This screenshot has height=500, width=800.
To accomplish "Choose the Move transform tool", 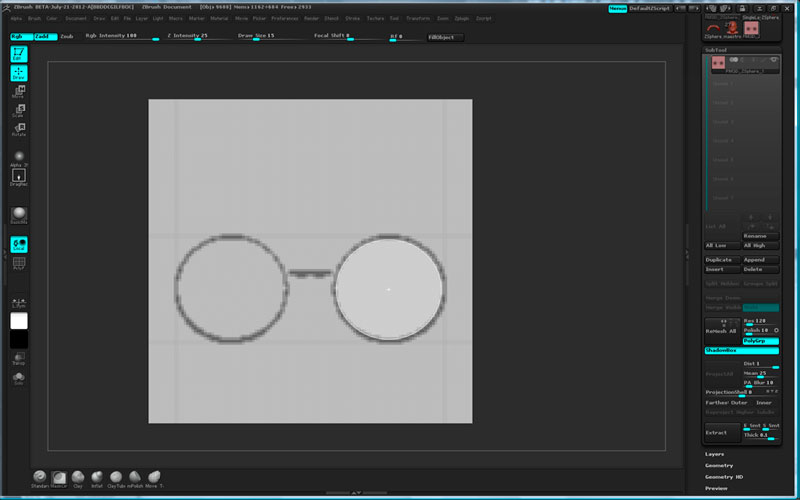I will click(x=19, y=92).
